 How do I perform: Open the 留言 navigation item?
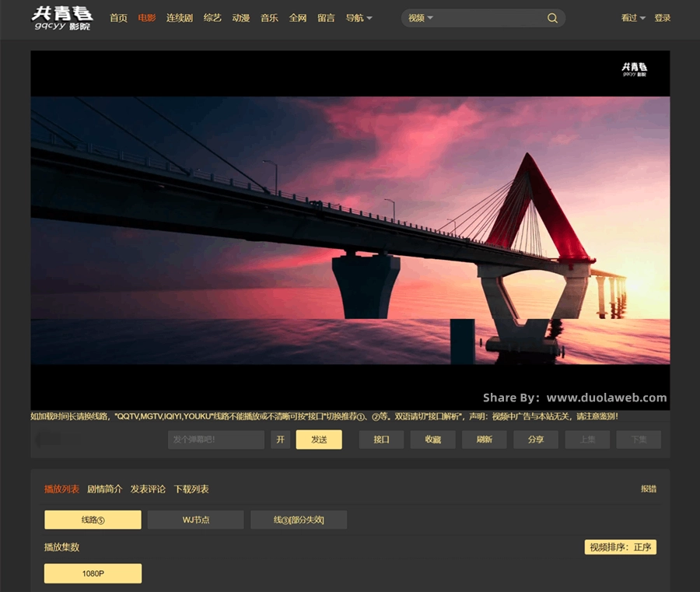(327, 18)
